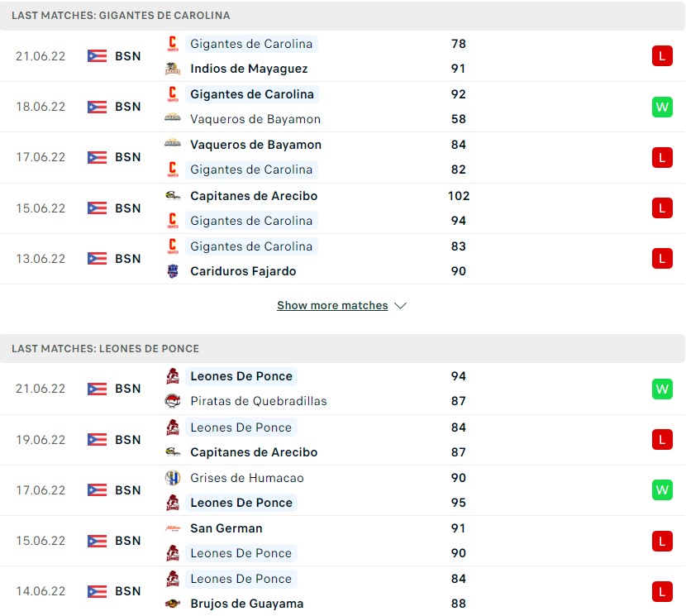The height and width of the screenshot is (616, 686).
Task: Click green W badge, Ponce vs Quebradillas
Action: click(662, 389)
